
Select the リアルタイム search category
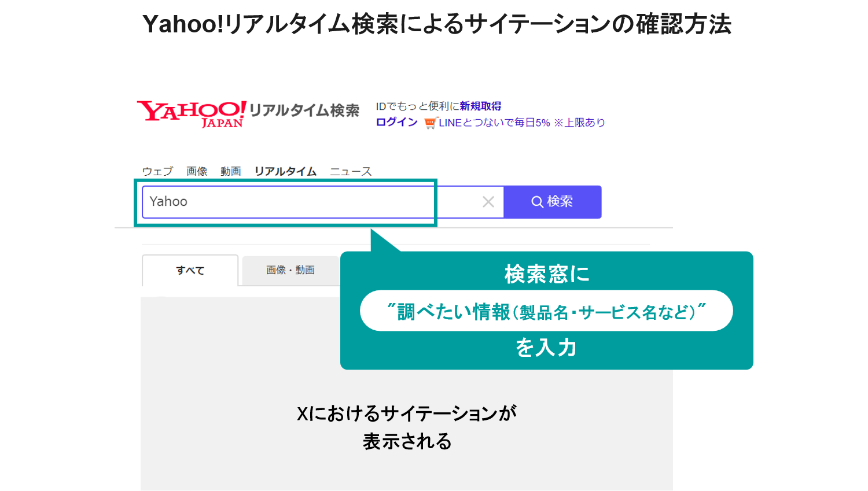(286, 171)
